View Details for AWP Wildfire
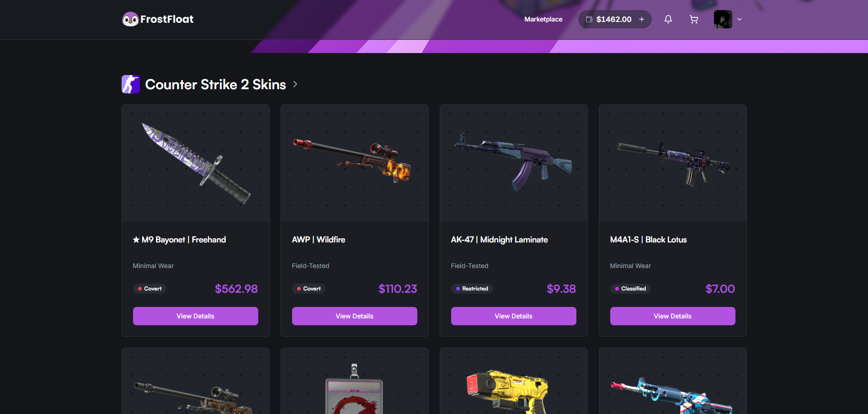Screen dimensions: 868x414 coord(355,316)
